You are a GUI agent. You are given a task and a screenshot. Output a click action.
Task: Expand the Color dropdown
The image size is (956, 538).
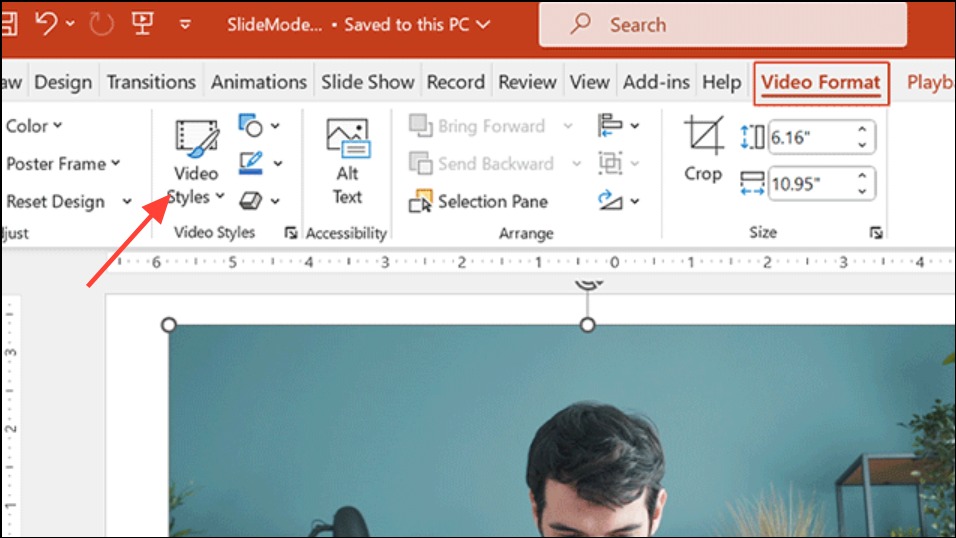[34, 126]
